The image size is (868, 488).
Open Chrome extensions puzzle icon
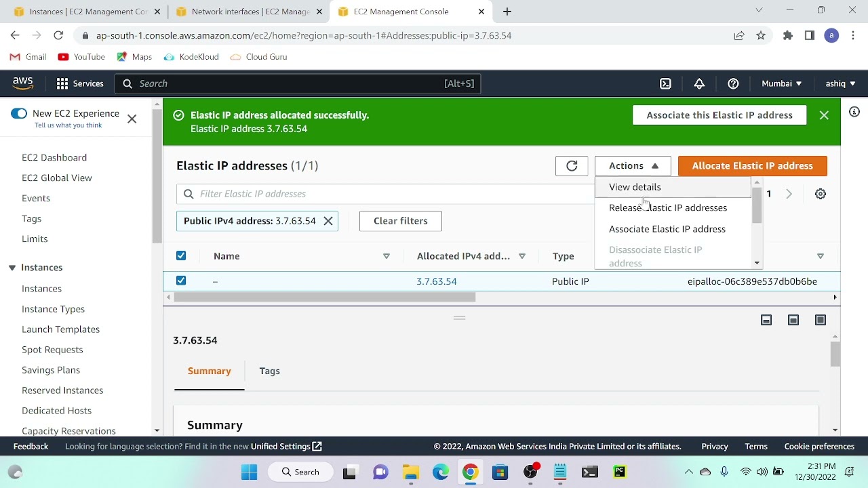click(x=788, y=35)
